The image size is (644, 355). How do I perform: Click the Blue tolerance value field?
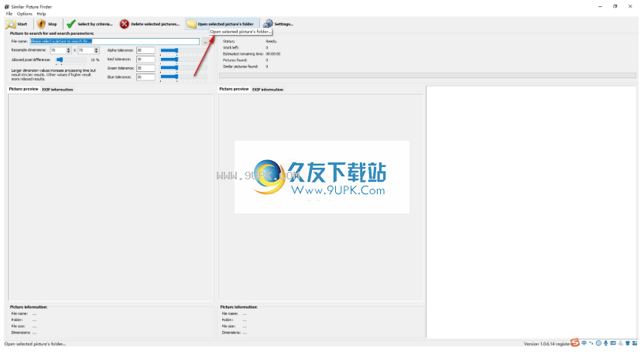coord(146,77)
